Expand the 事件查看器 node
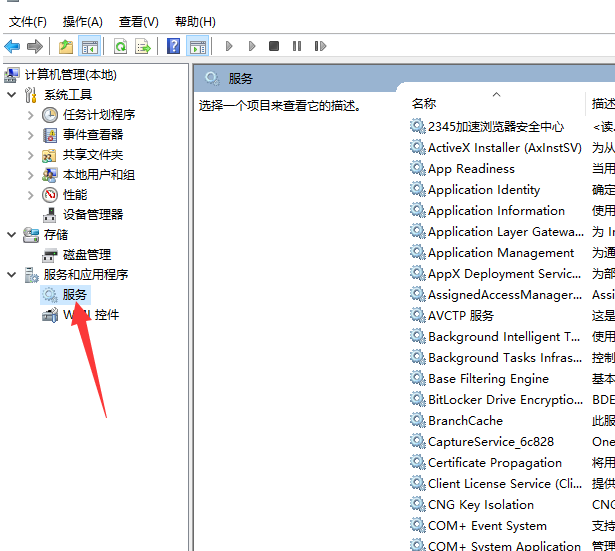This screenshot has width=615, height=551. [31, 135]
